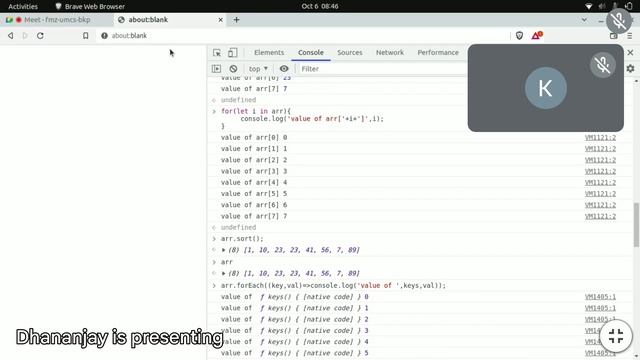Show the console sidebar icon

tap(216, 69)
